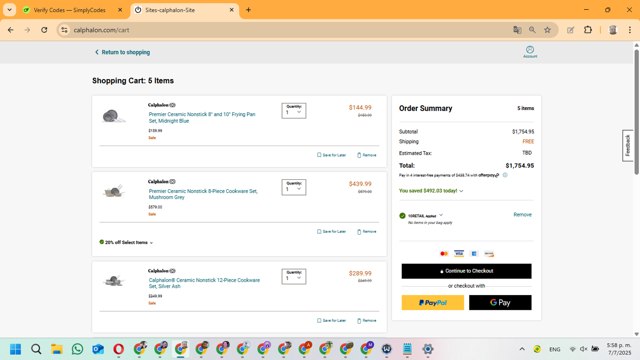
Task: Open zoom magnifier icon in address bar
Action: pos(532,30)
